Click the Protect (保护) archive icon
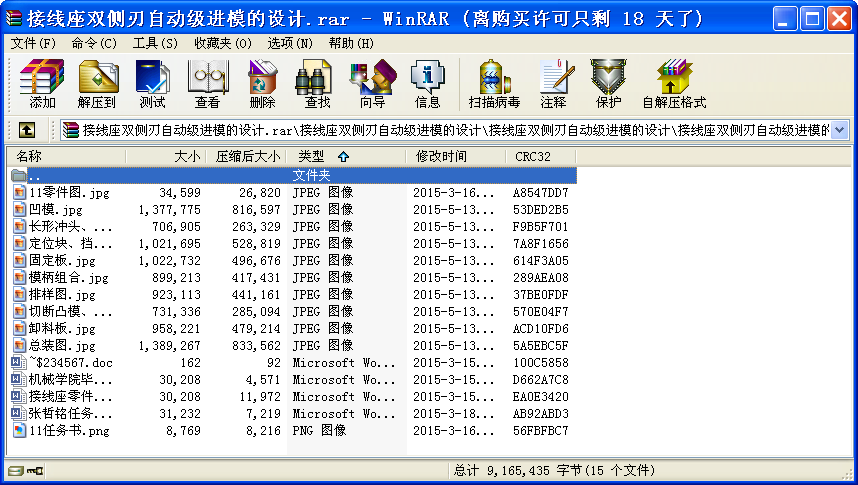The height and width of the screenshot is (485, 858). pyautogui.click(x=608, y=83)
